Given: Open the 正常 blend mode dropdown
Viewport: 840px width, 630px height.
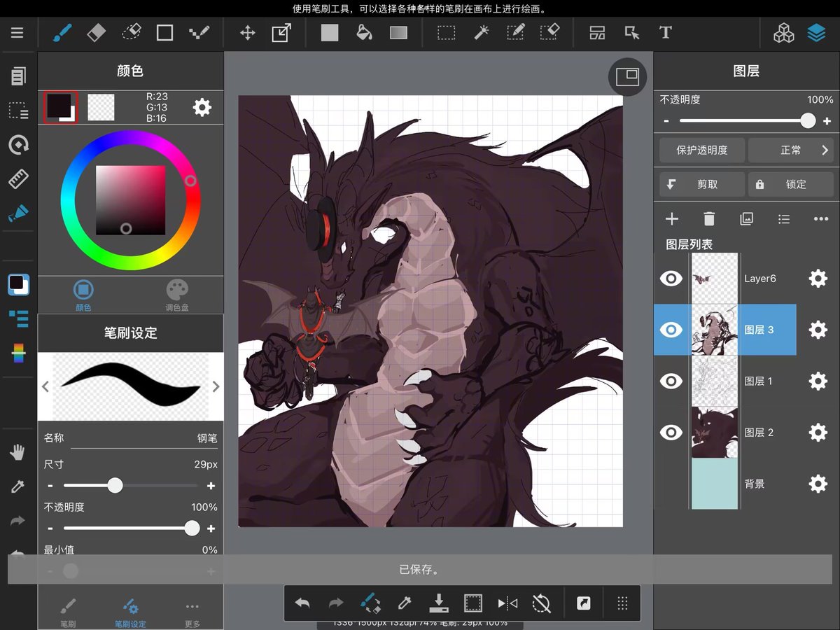Looking at the screenshot, I should click(791, 150).
